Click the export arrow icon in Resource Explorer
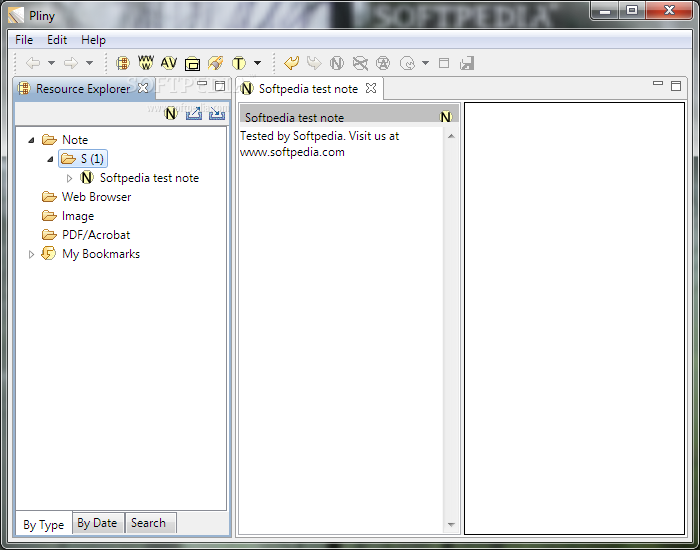Screen dimensions: 700x550 click(194, 113)
